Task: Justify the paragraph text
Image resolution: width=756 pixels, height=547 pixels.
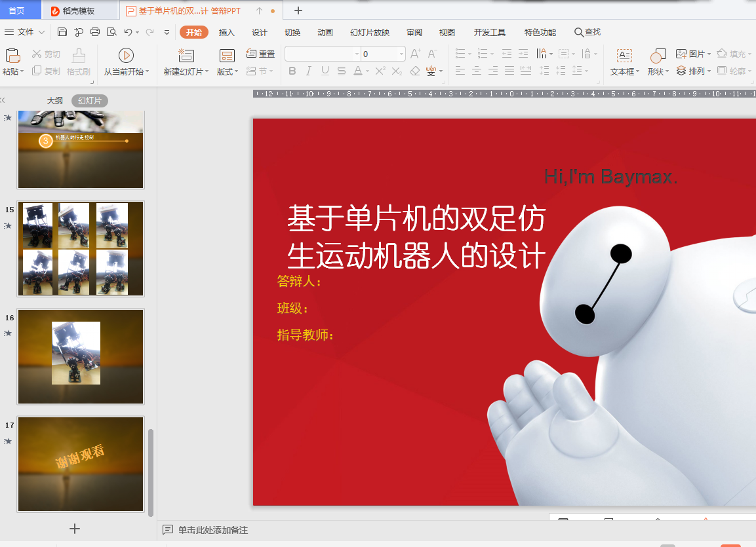Action: click(x=509, y=71)
